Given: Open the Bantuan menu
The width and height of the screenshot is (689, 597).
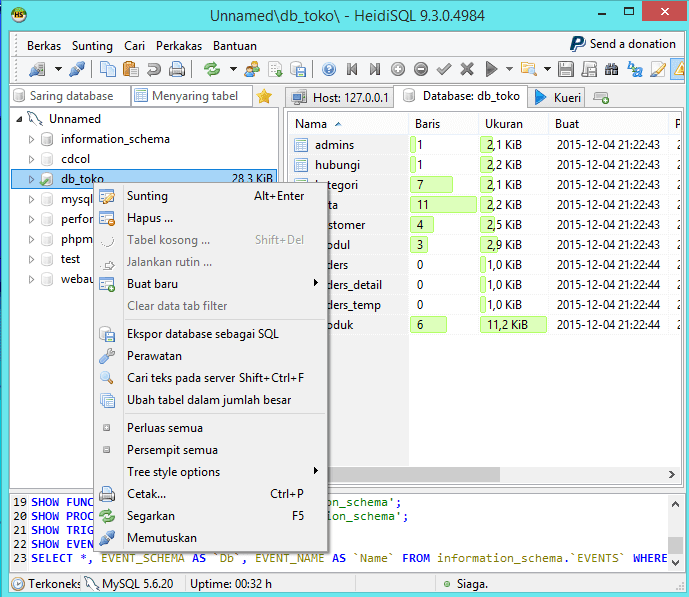Looking at the screenshot, I should pos(235,46).
